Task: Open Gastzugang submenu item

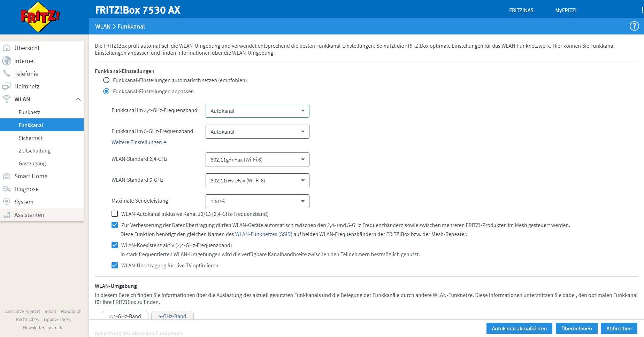Action: click(42, 164)
